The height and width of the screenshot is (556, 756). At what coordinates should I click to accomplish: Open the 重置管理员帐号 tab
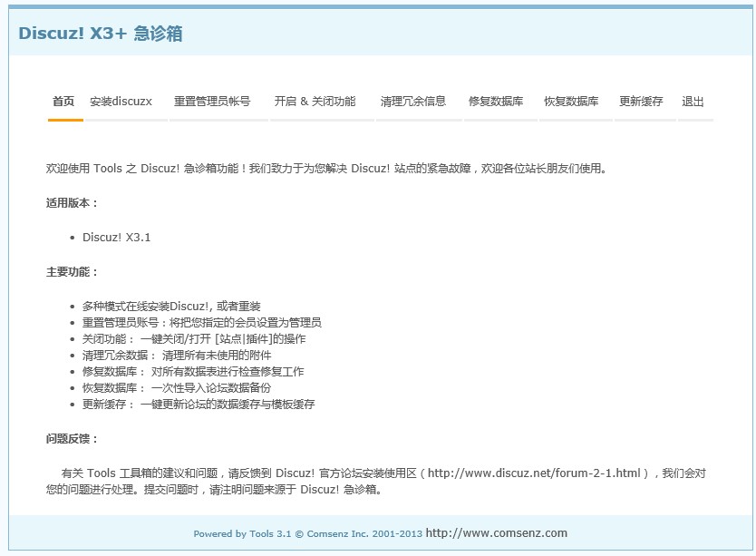pos(212,102)
